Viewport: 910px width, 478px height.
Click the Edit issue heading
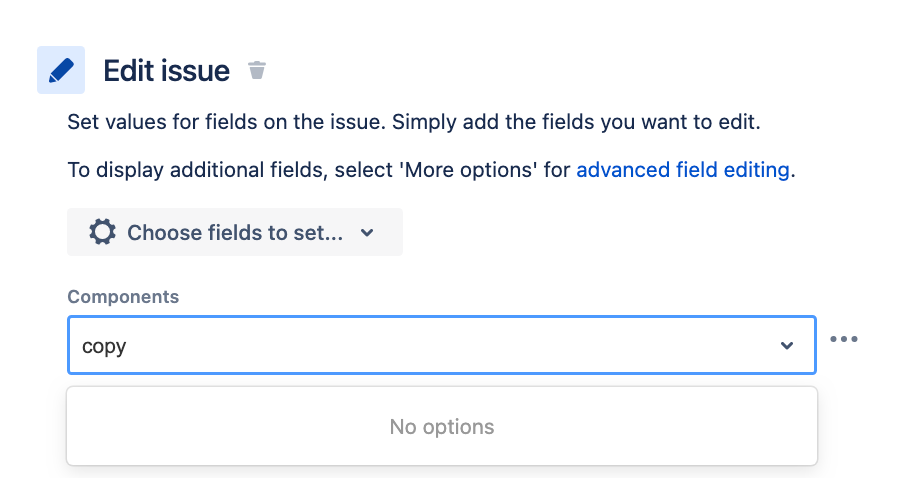click(167, 71)
